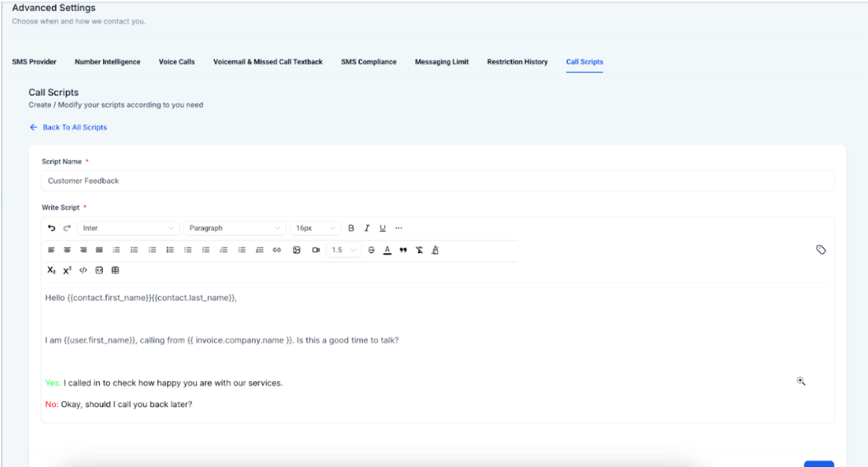This screenshot has height=467, width=868.
Task: Open the code view with the </> icon
Action: 83,271
